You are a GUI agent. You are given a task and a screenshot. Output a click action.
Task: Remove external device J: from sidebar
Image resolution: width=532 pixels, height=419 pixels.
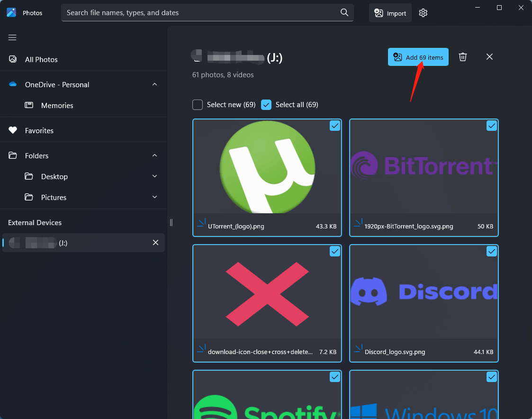[155, 242]
